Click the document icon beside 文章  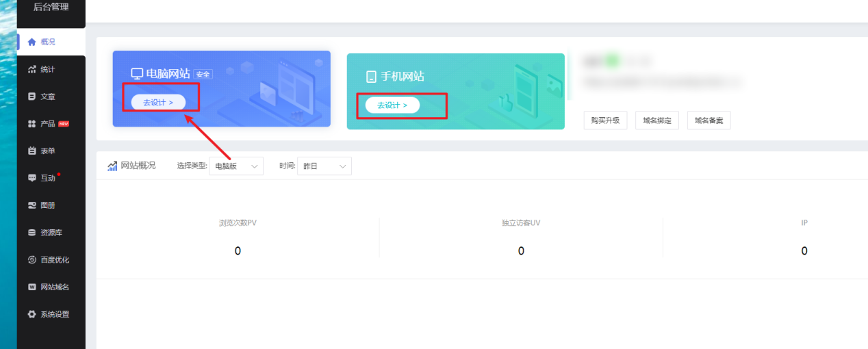(x=31, y=96)
